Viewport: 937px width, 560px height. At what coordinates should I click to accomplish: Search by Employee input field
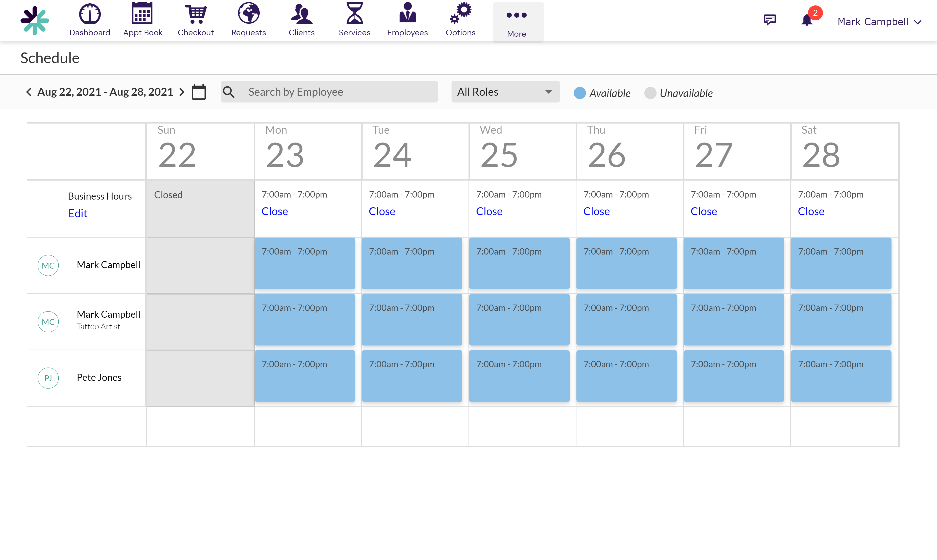(329, 92)
